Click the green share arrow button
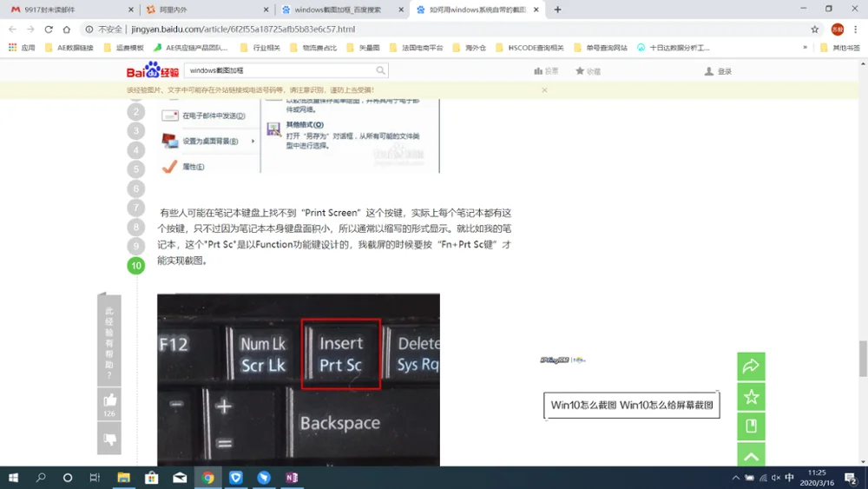This screenshot has width=868, height=489. click(751, 366)
